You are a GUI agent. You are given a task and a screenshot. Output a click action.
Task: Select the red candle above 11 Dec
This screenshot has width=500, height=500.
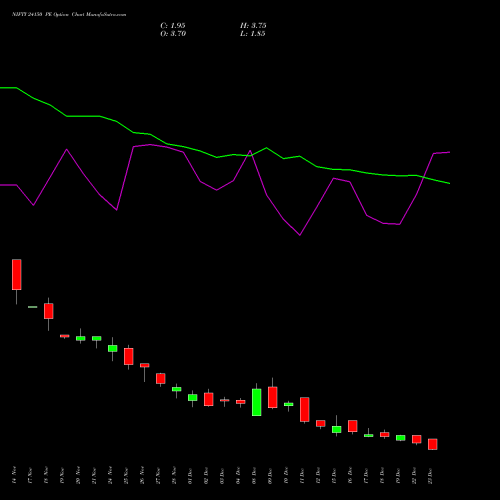coord(305,409)
